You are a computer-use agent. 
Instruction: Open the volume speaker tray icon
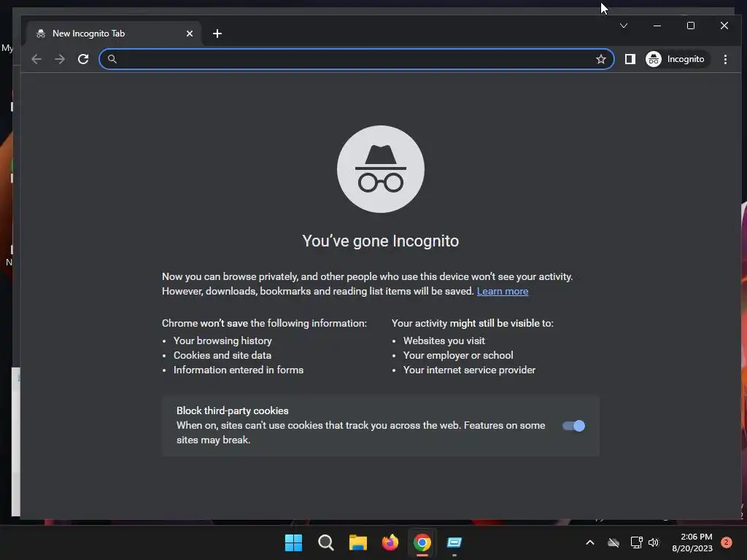tap(653, 542)
